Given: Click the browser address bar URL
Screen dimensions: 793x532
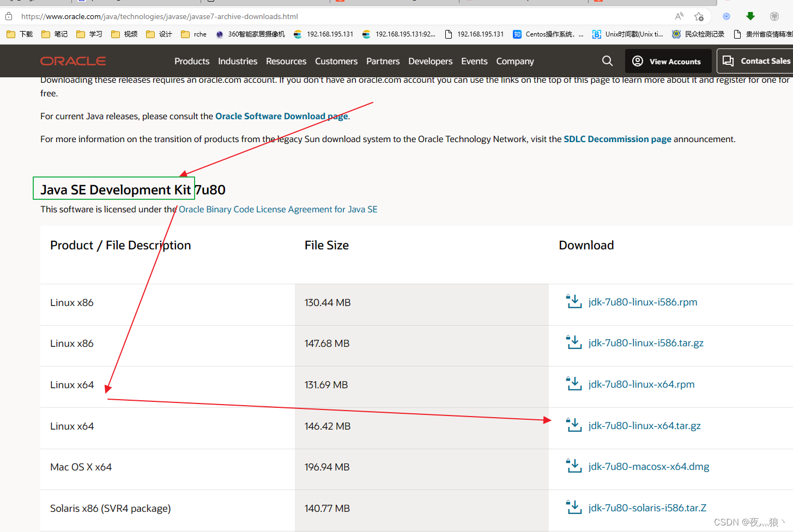Looking at the screenshot, I should pos(160,16).
